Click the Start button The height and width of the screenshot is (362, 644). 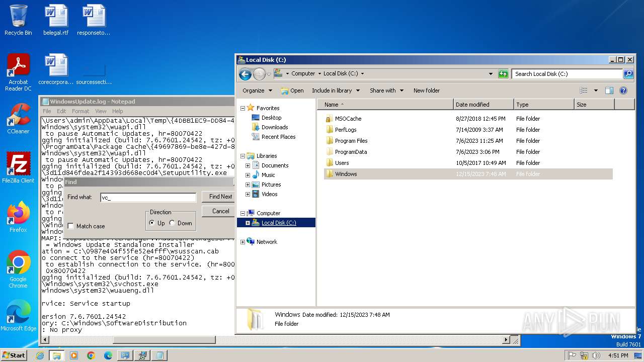[x=14, y=355]
